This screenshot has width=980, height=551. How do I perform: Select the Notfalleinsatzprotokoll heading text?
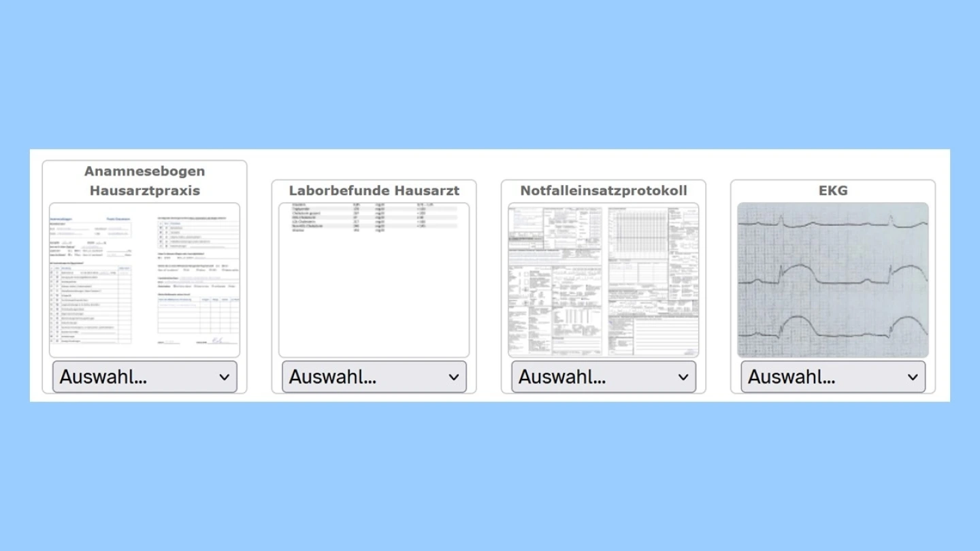tap(603, 190)
